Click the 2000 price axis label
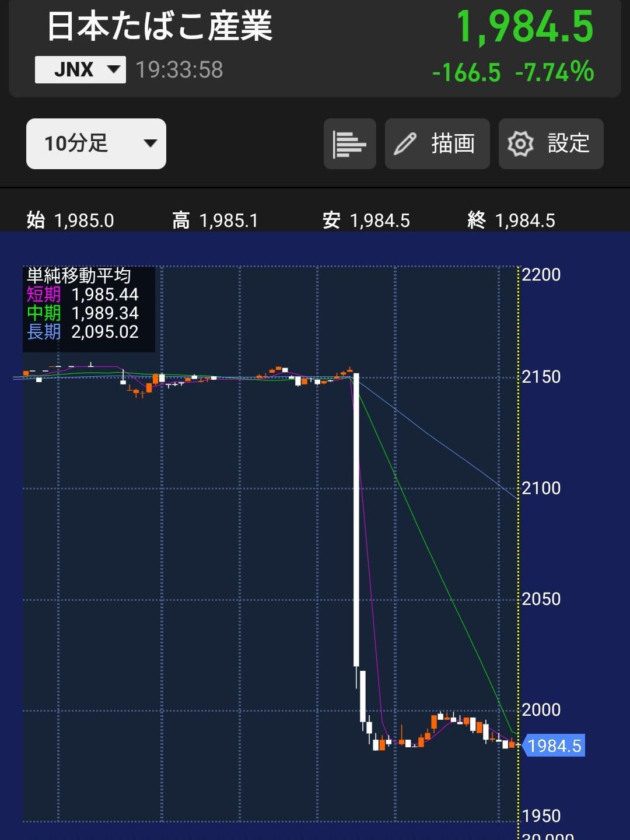630x840 pixels. (541, 710)
